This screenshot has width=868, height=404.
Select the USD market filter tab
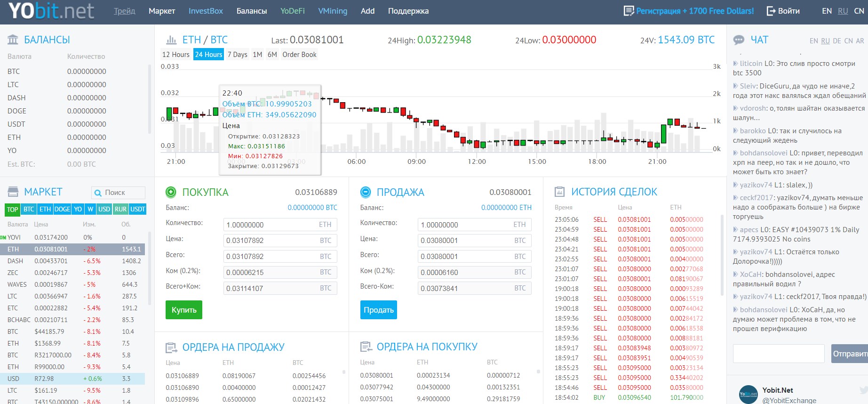click(x=104, y=209)
